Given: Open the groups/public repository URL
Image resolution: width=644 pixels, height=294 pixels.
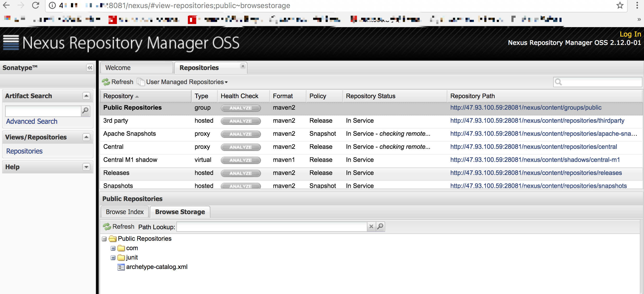Looking at the screenshot, I should pos(526,108).
